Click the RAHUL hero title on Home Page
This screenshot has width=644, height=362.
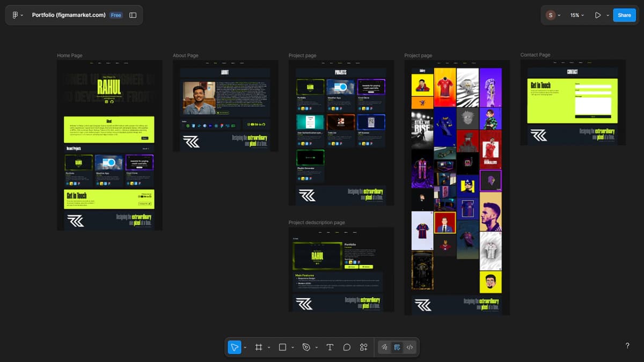[x=109, y=87]
